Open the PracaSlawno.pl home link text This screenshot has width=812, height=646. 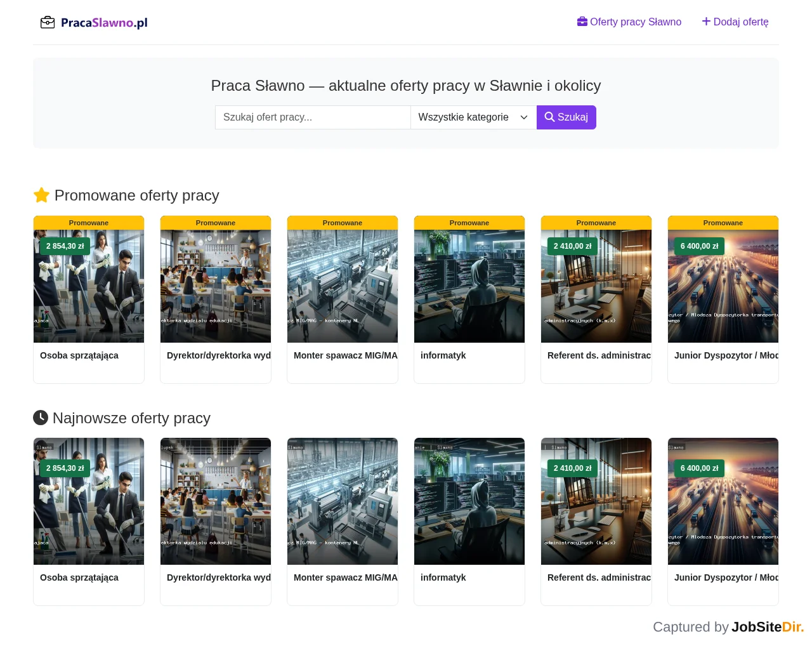coord(104,23)
